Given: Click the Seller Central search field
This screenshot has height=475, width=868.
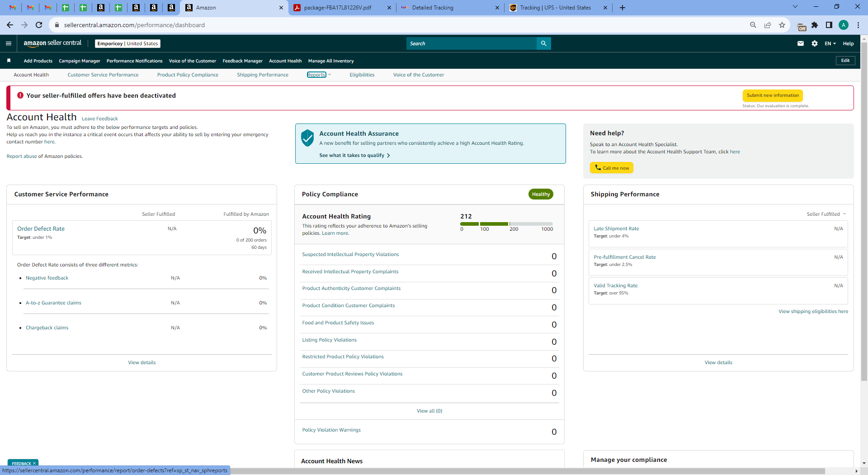Looking at the screenshot, I should tap(472, 43).
